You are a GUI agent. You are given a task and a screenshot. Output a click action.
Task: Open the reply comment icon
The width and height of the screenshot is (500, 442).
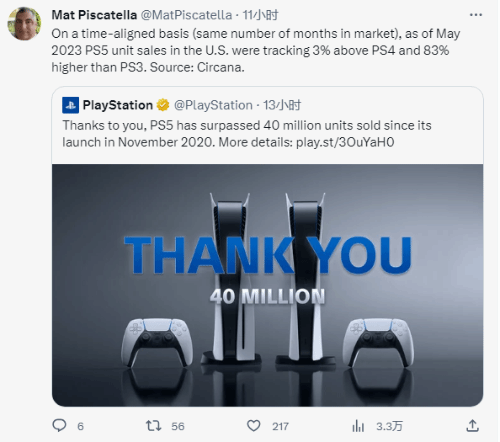click(x=59, y=426)
